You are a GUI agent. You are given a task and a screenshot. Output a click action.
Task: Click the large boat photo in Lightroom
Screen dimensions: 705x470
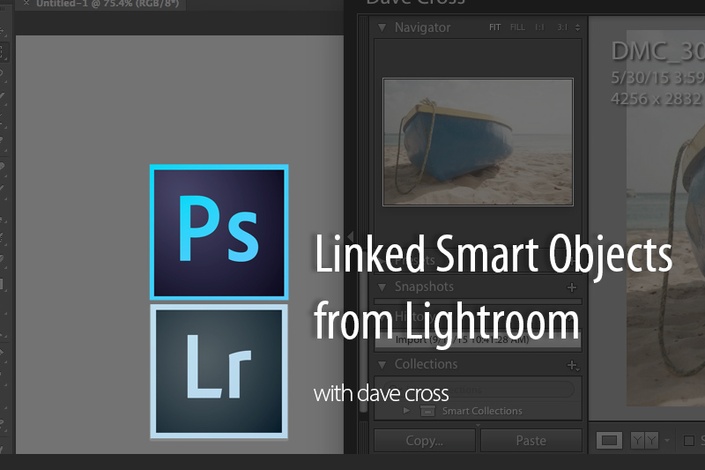[665, 218]
